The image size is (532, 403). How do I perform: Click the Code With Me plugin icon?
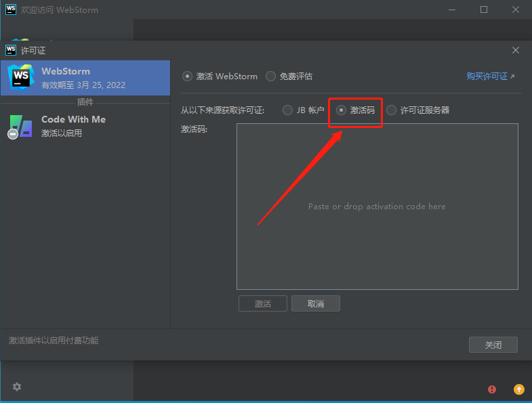click(x=21, y=126)
